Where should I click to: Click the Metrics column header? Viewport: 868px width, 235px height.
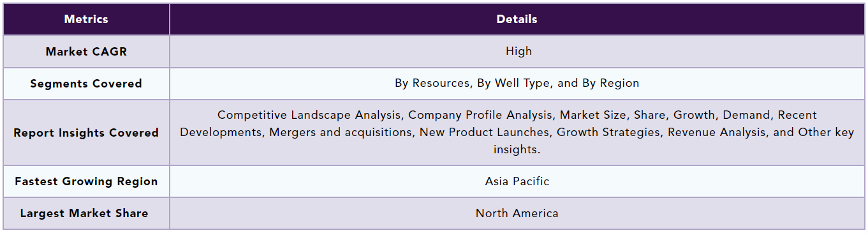pos(86,19)
